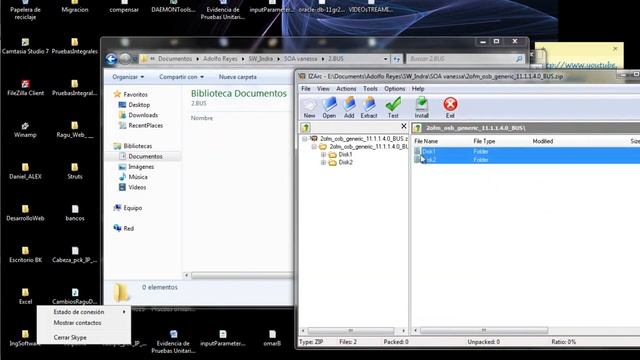Open the Help menu in IZArc

point(418,89)
